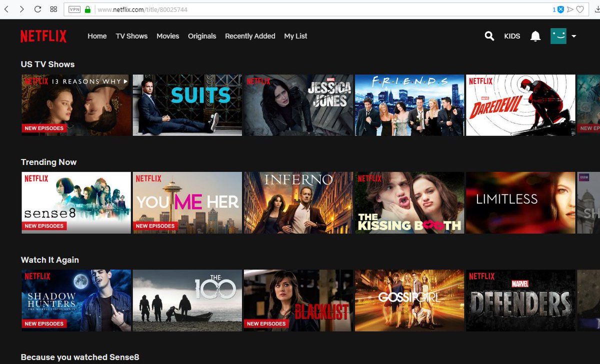Open The Blacklist thumbnail
Viewport: 600px width, 364px height.
pos(298,300)
